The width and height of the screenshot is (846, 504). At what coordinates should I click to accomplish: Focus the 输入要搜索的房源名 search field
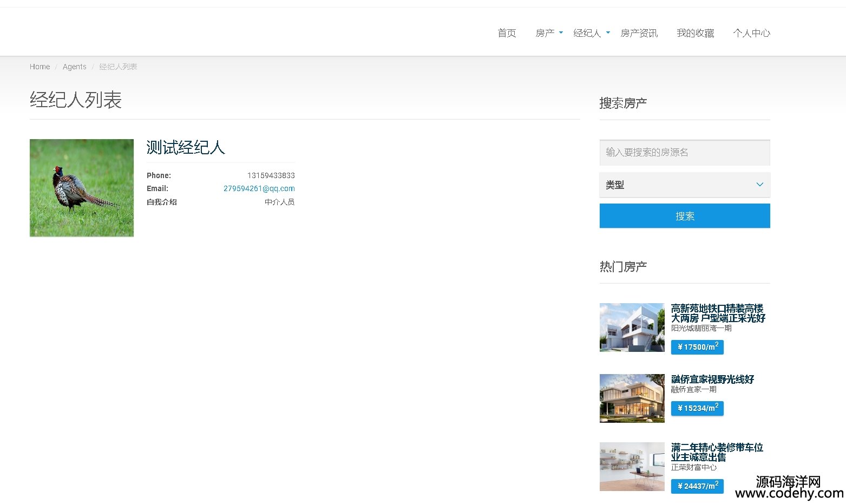click(685, 152)
